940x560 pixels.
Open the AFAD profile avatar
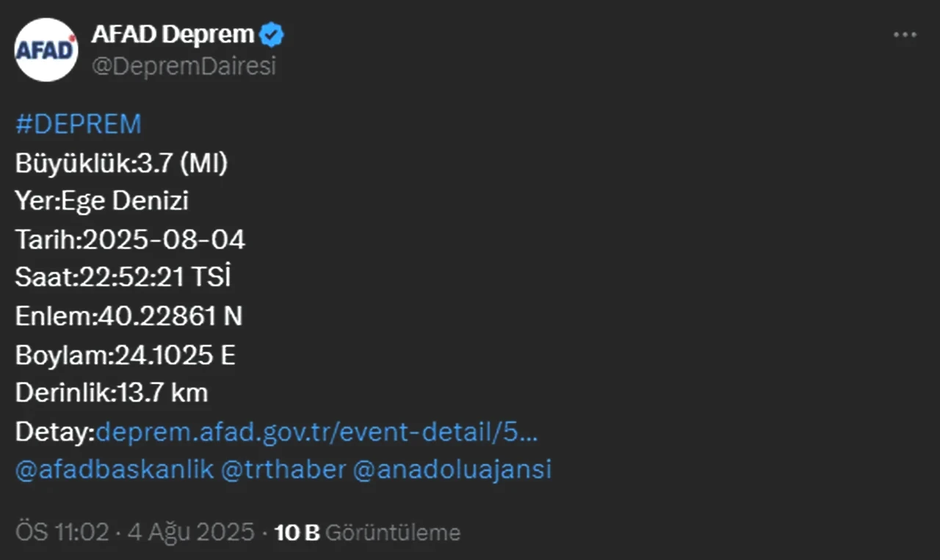coord(46,50)
